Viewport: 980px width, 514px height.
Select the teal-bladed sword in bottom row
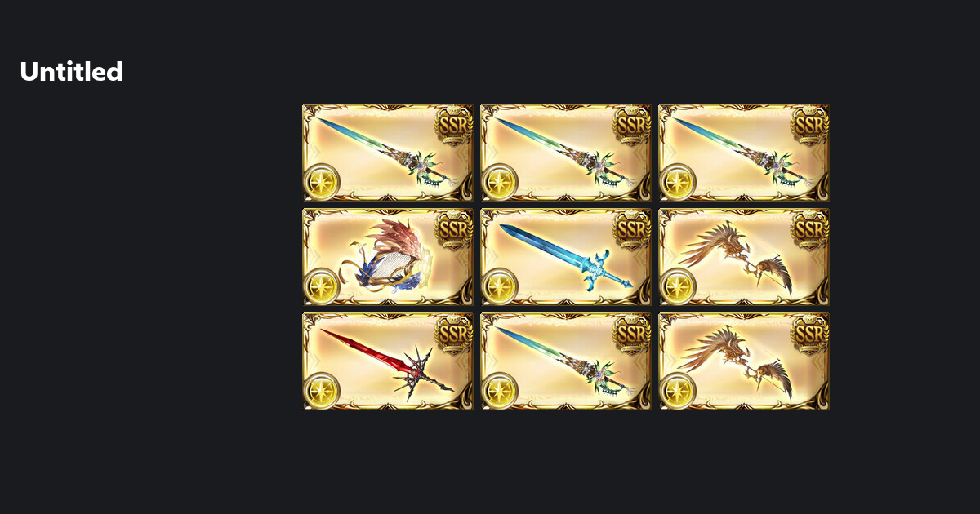point(566,361)
